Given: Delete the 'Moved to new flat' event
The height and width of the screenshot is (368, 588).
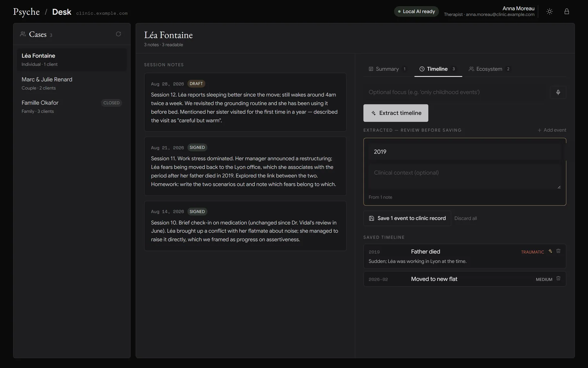Looking at the screenshot, I should coord(558,278).
